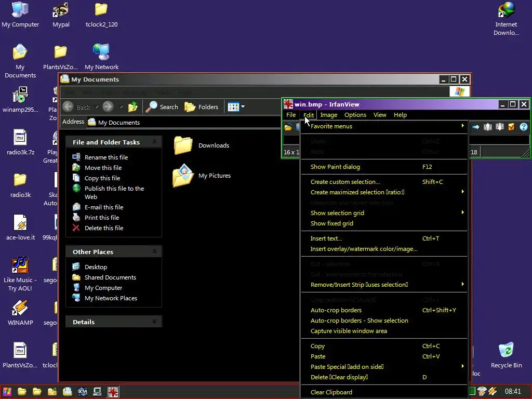Select the My Computer desktop icon
This screenshot has width=532, height=399.
pos(20,15)
